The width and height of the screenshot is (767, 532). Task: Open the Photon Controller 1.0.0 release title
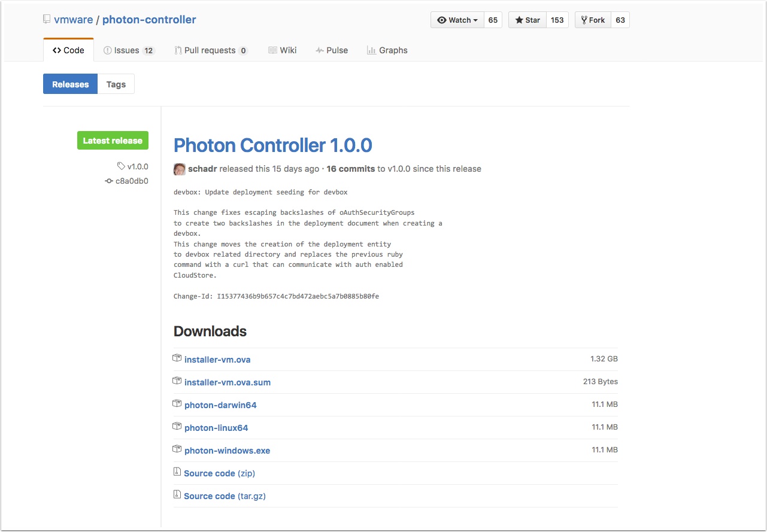(273, 145)
